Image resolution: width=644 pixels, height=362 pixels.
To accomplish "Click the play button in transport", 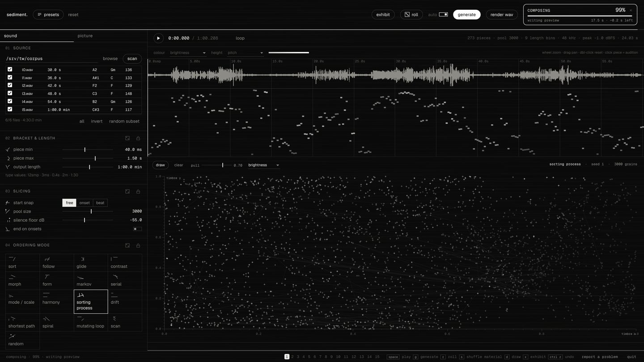I will pos(158,38).
